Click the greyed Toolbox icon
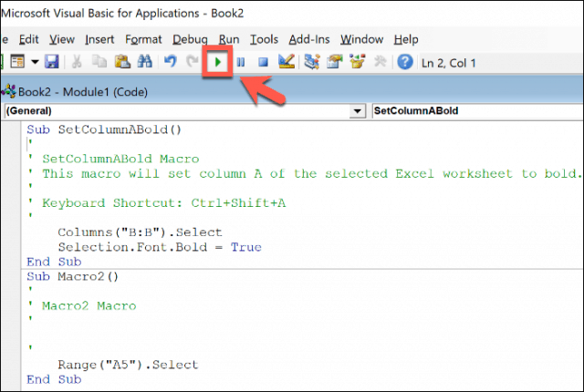Image resolution: width=584 pixels, height=392 pixels. coord(380,62)
